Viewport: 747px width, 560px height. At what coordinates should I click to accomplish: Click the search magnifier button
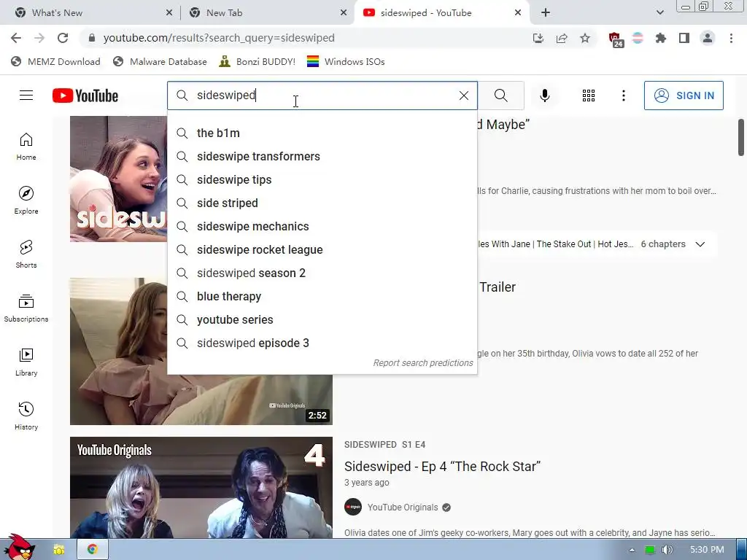500,96
